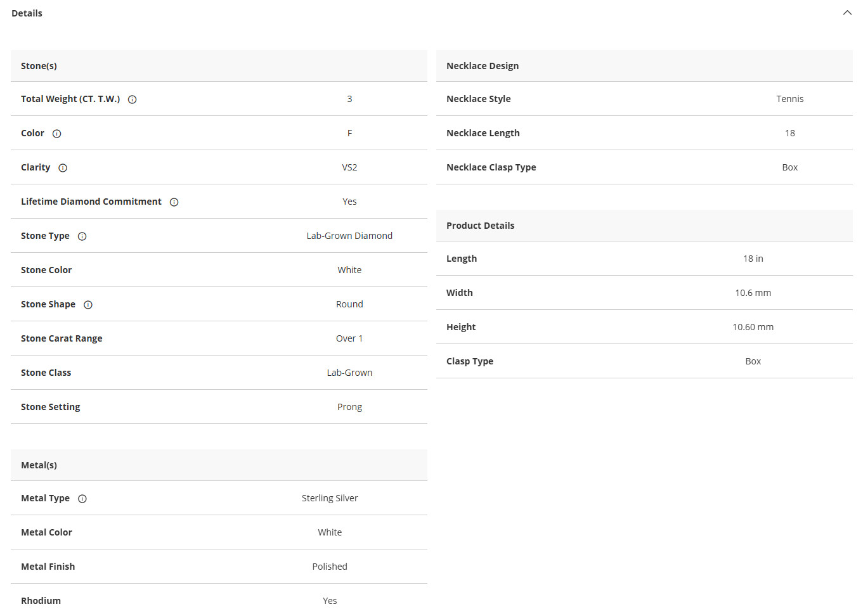Click the Metal Type info icon

[x=82, y=499]
